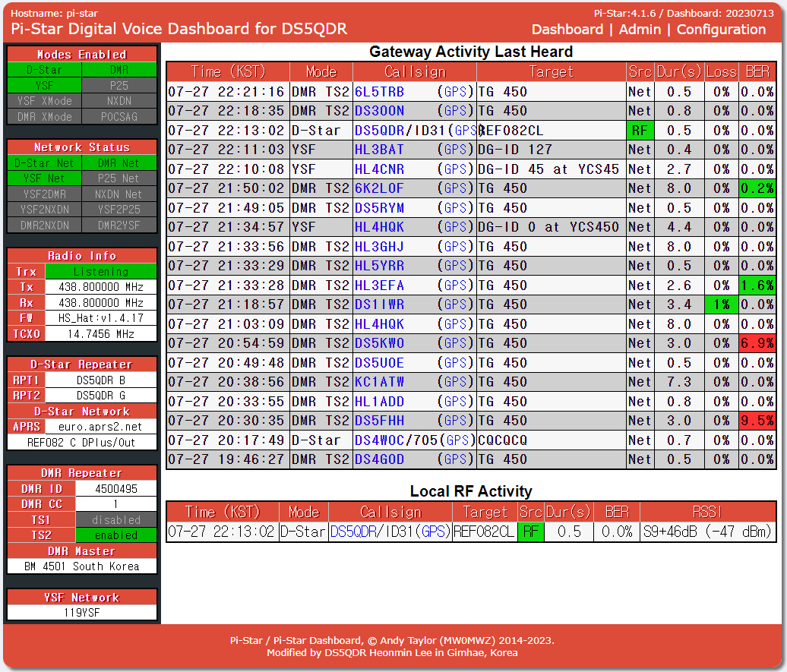Image resolution: width=787 pixels, height=672 pixels.
Task: Click the D-Star mode enabled indicator
Action: 44,70
